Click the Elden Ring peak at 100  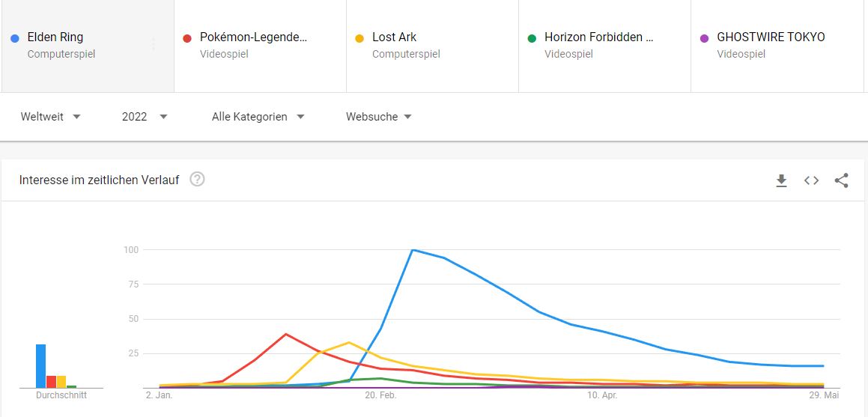pyautogui.click(x=413, y=250)
